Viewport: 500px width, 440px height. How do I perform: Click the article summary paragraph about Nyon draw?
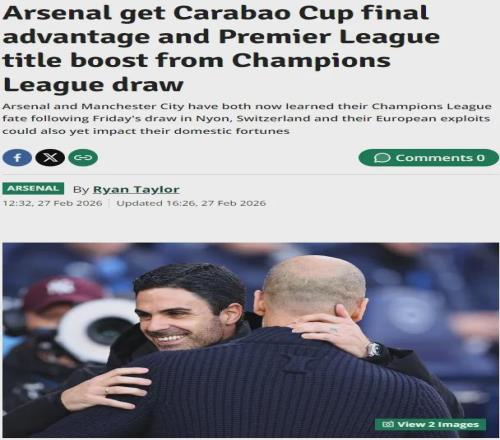tap(247, 119)
